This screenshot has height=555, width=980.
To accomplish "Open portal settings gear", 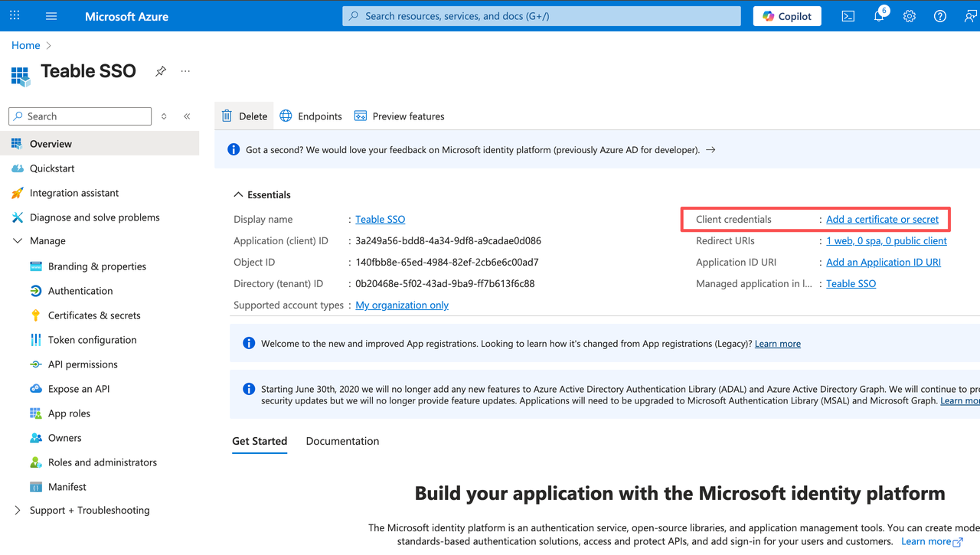I will 910,16.
